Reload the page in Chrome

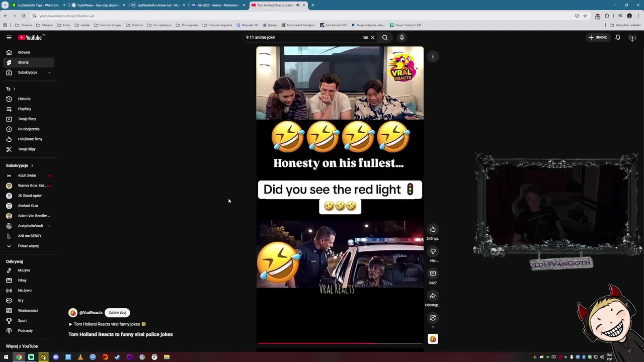[23, 16]
